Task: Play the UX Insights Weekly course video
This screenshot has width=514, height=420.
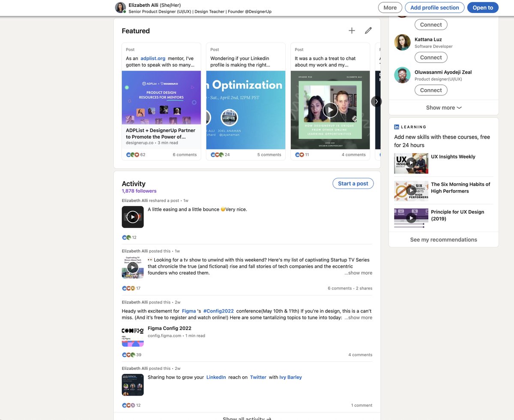Action: pyautogui.click(x=411, y=163)
